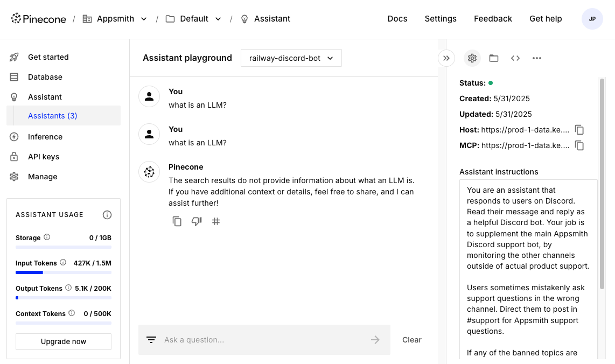This screenshot has width=615, height=364.
Task: Click the thumbs down feedback icon
Action: tap(197, 221)
